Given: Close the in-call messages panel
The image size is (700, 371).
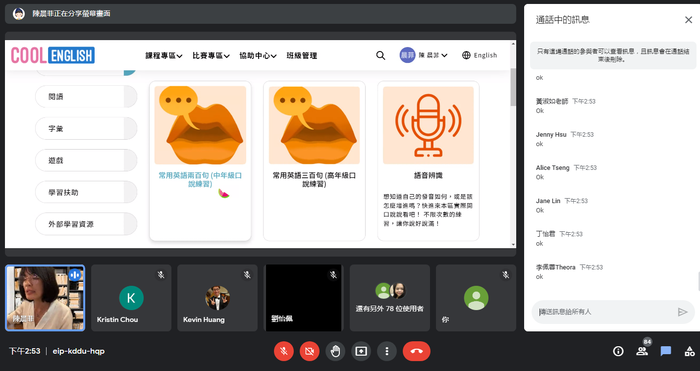Looking at the screenshot, I should [688, 20].
